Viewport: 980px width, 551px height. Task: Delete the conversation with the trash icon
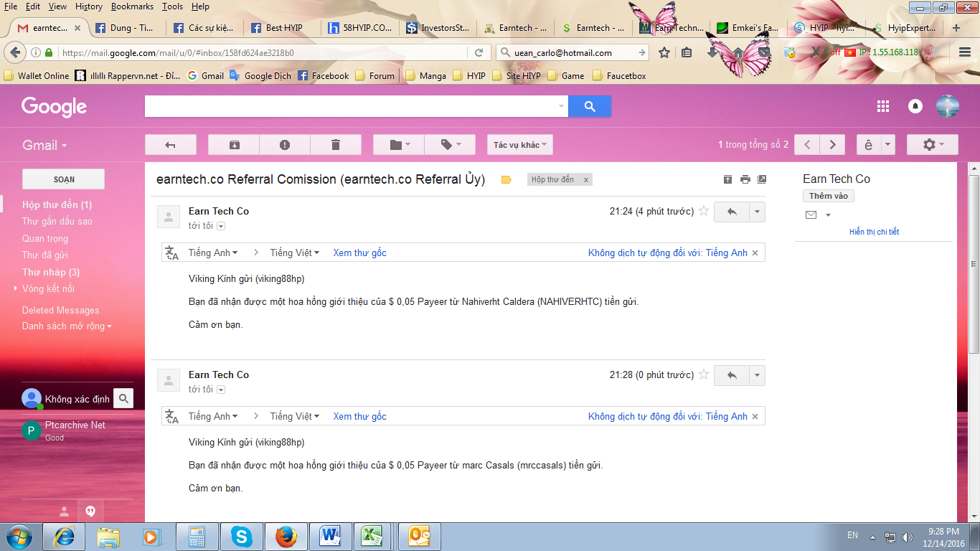(x=335, y=145)
